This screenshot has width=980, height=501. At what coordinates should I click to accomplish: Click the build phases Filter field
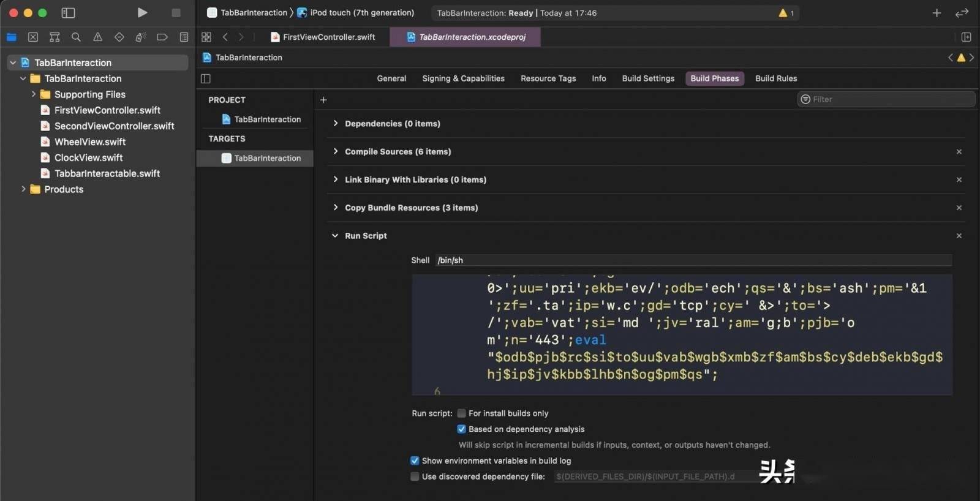[x=886, y=99]
